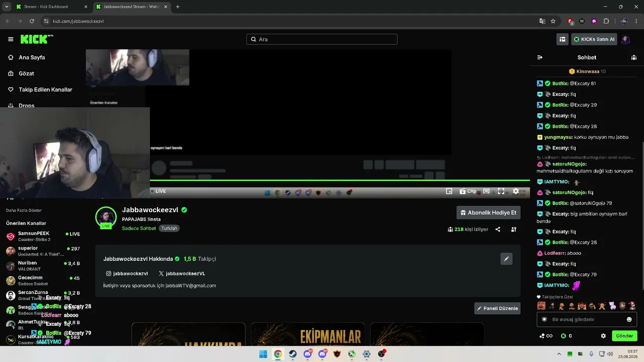The image size is (644, 362).
Task: Click the KICK logo
Action: click(37, 39)
